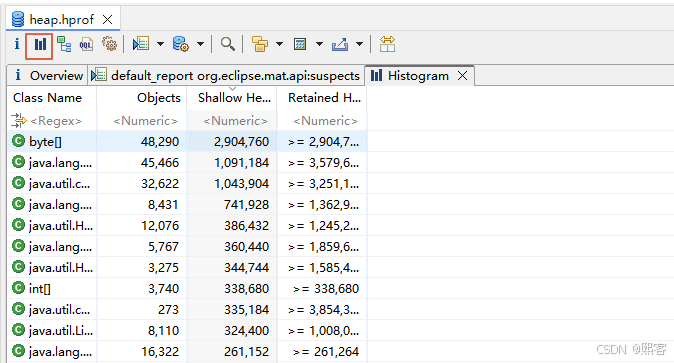Viewport: 674px width, 363px height.
Task: Select the java.lang row with 45,466 objects
Action: click(187, 163)
